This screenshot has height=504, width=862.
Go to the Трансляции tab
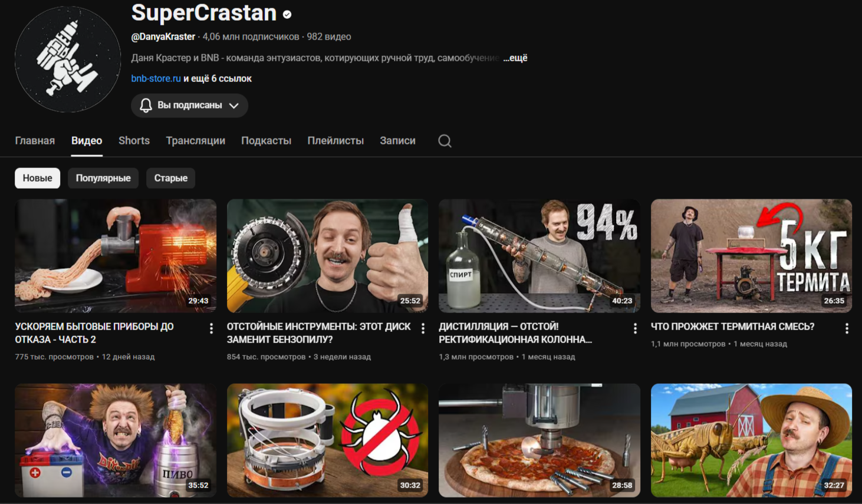(x=196, y=141)
